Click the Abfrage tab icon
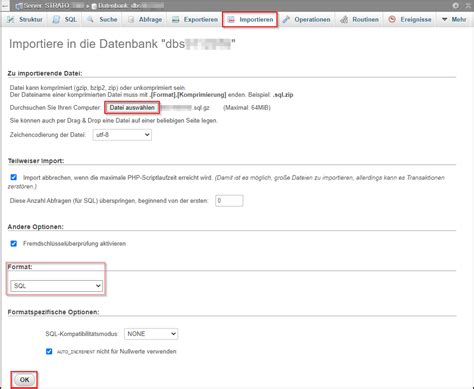The image size is (474, 389). pos(131,20)
